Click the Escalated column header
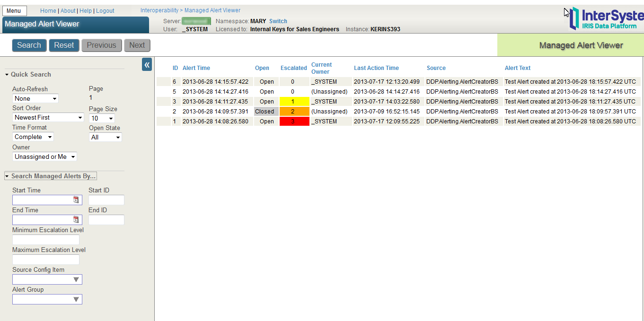This screenshot has height=321, width=644. (294, 68)
